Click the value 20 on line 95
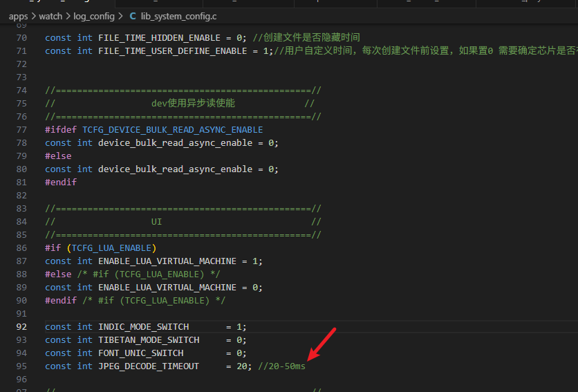Screen dimensions: 578x392 coord(242,366)
